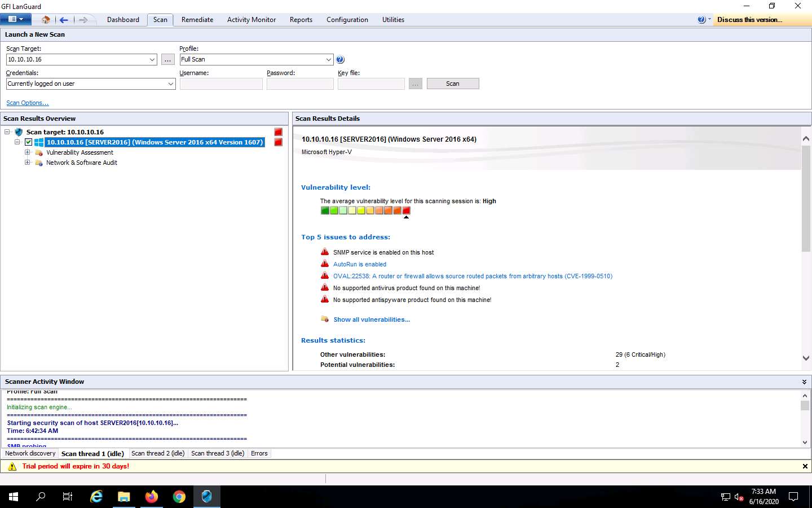The image size is (812, 508).
Task: Open the Configuration tab
Action: point(347,20)
